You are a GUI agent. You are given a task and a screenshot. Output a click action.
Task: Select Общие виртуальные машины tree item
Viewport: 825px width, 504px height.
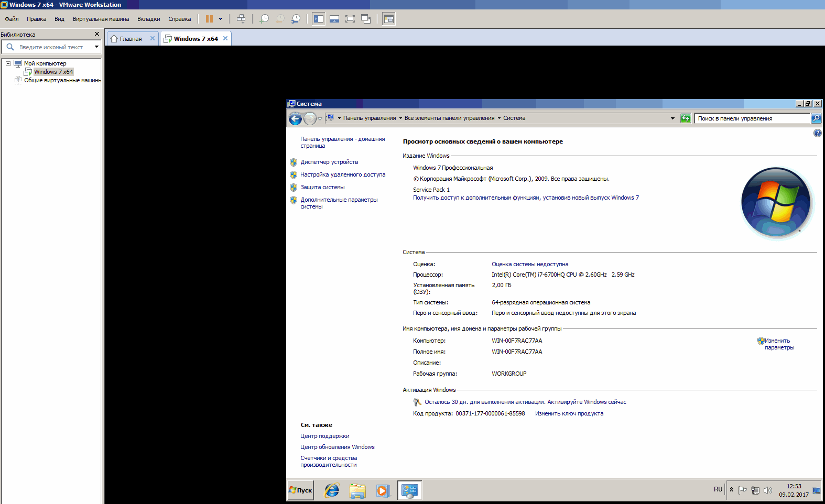click(62, 80)
